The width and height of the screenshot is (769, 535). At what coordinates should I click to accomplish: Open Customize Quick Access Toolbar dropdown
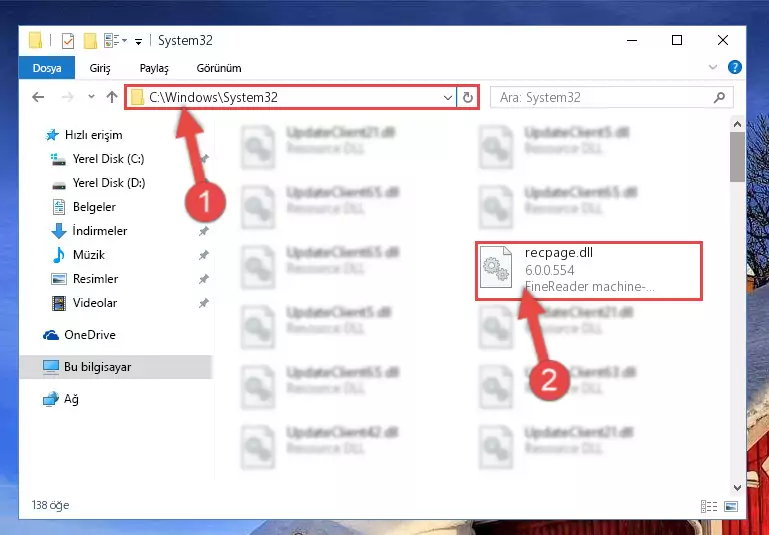pos(139,42)
